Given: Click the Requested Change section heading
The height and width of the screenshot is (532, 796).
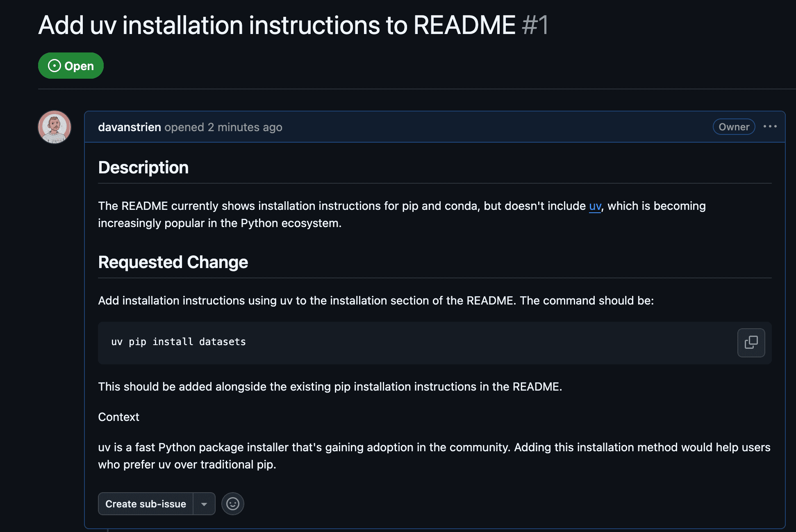Looking at the screenshot, I should pyautogui.click(x=173, y=262).
